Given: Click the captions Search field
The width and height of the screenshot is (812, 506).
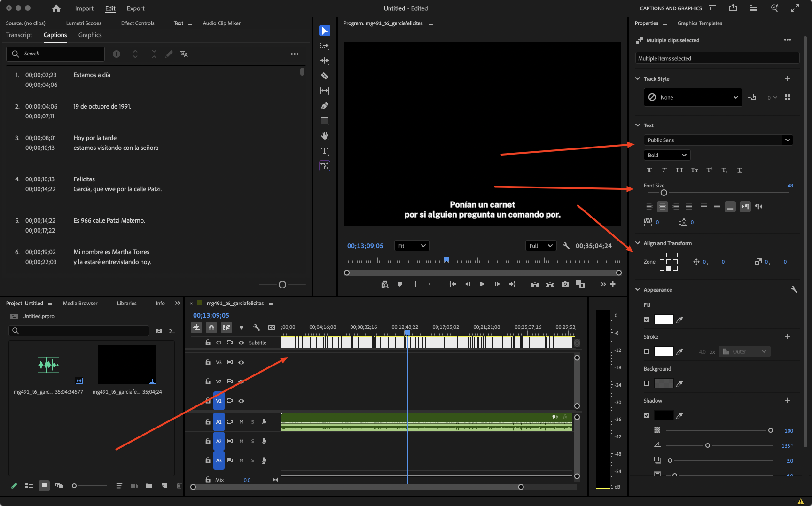Looking at the screenshot, I should click(61, 54).
